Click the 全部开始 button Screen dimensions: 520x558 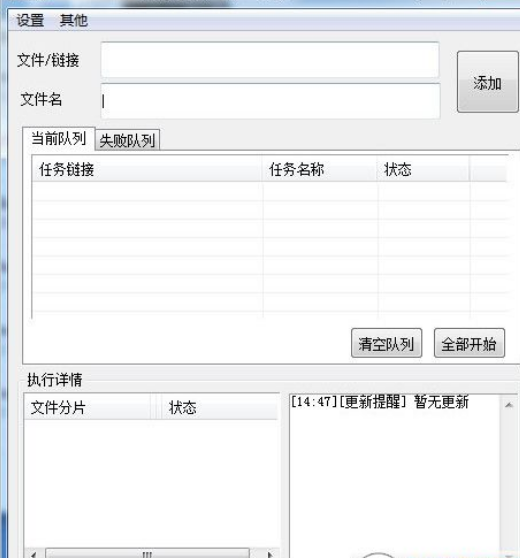coord(469,343)
